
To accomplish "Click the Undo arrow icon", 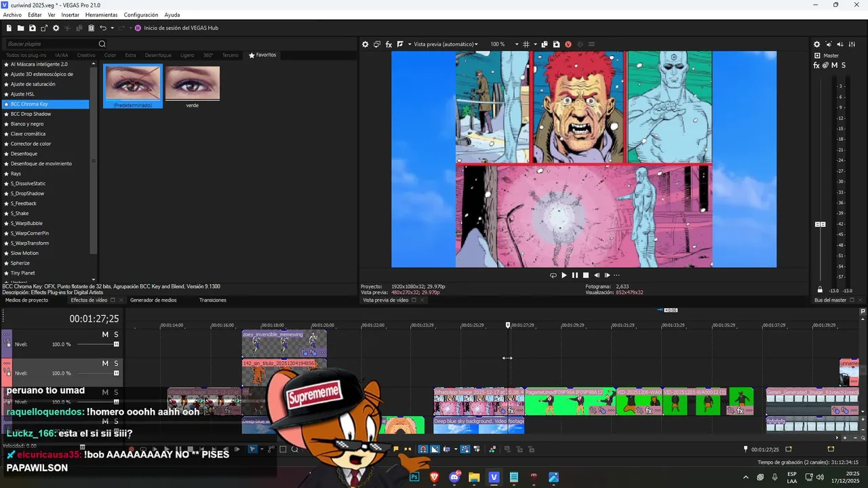I will click(103, 28).
